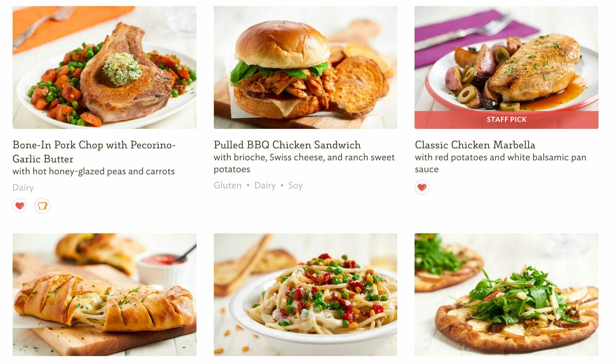Click the Pulled BBQ Chicken Sandwich title
The image size is (613, 364).
(x=287, y=145)
